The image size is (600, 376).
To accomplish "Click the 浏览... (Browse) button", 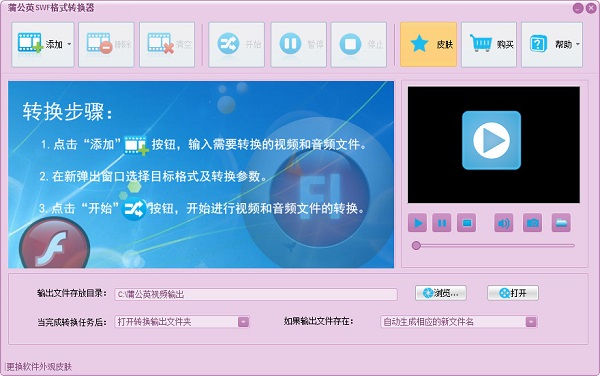I will click(441, 293).
